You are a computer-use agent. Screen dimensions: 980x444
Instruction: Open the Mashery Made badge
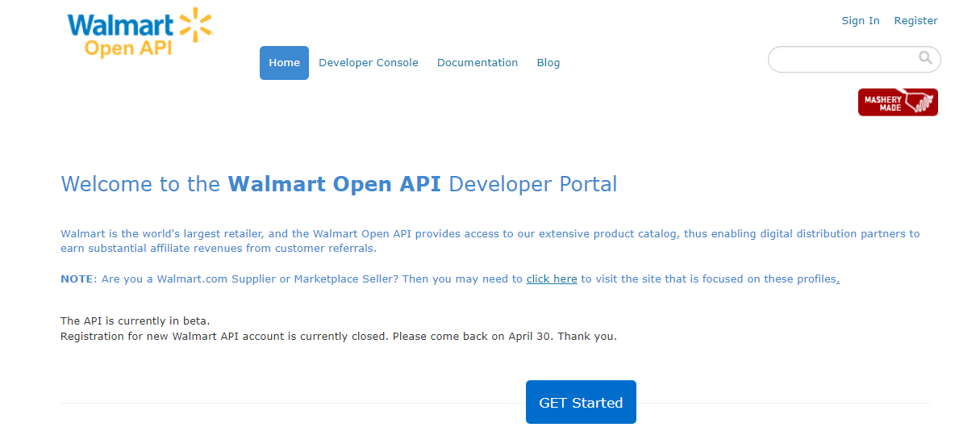pyautogui.click(x=898, y=103)
